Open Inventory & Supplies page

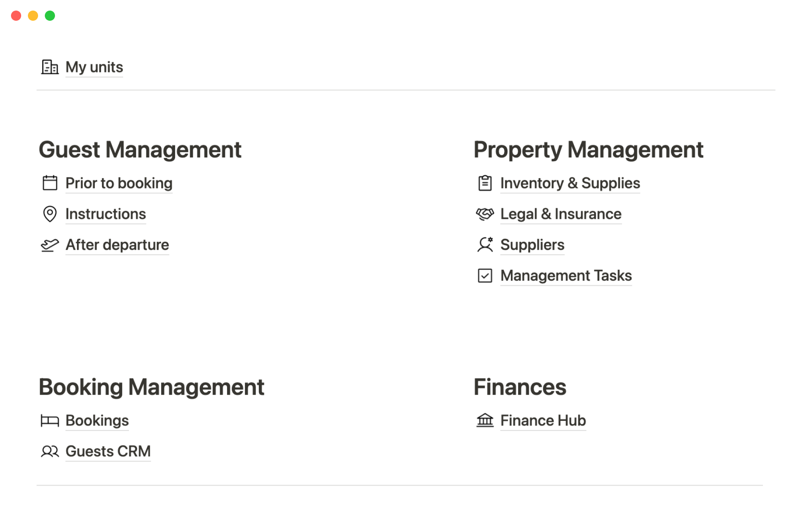(x=570, y=183)
